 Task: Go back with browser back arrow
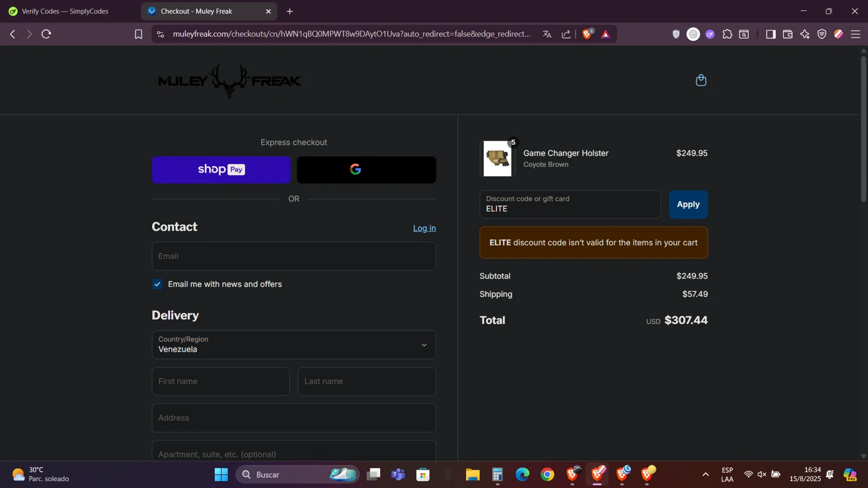12,34
